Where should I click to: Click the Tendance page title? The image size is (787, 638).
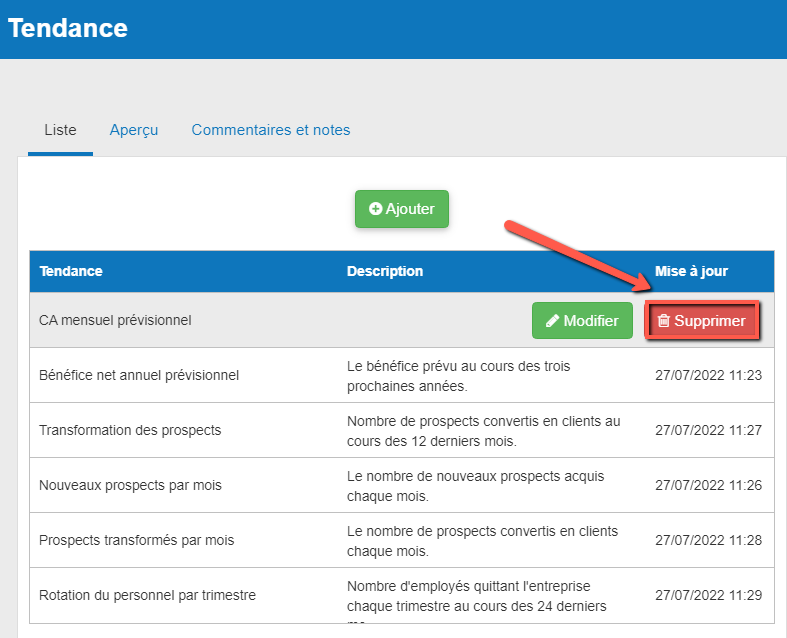(x=68, y=28)
